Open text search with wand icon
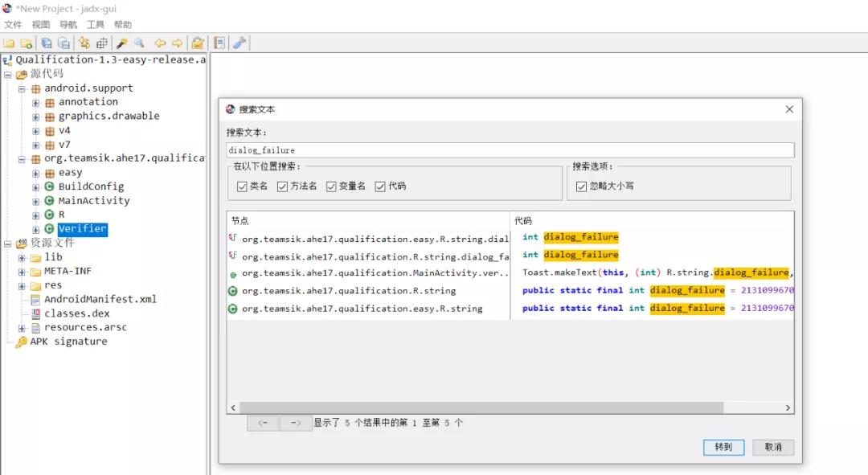 tap(122, 43)
